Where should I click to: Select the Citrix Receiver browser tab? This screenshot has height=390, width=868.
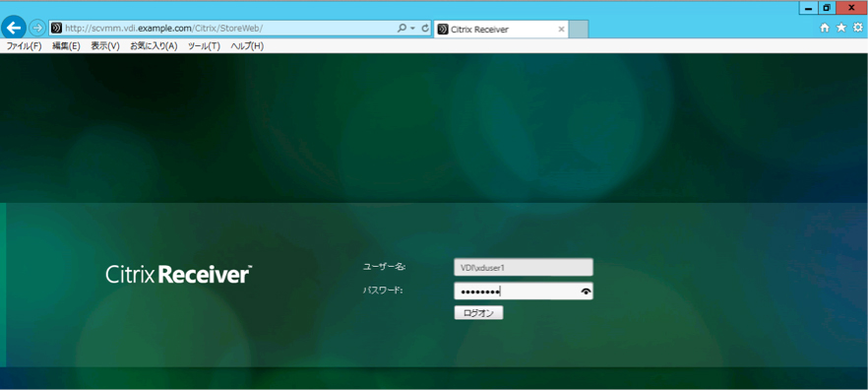500,30
